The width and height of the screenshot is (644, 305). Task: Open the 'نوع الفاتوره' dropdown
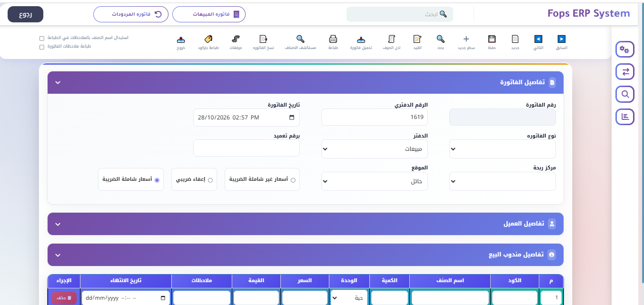(x=503, y=149)
